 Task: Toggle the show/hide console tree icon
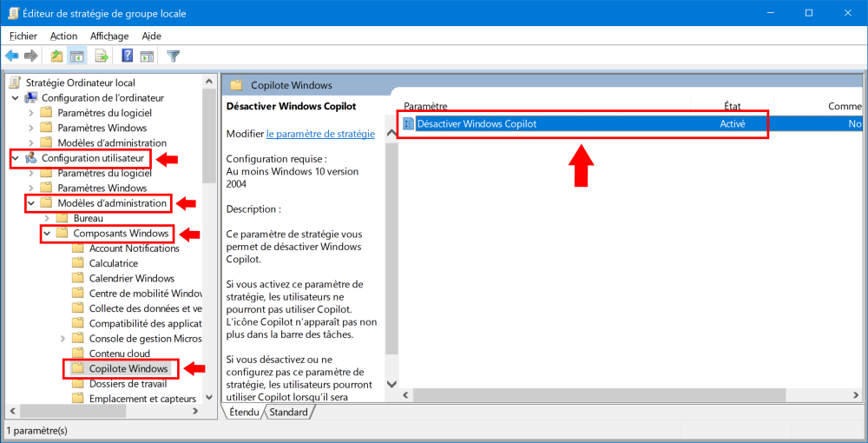tap(76, 56)
